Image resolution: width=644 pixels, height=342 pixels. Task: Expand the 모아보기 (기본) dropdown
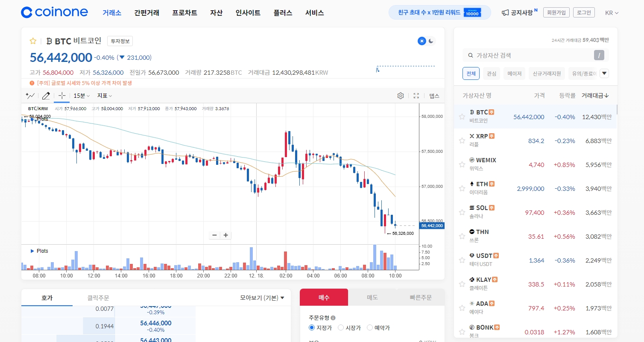pyautogui.click(x=262, y=298)
